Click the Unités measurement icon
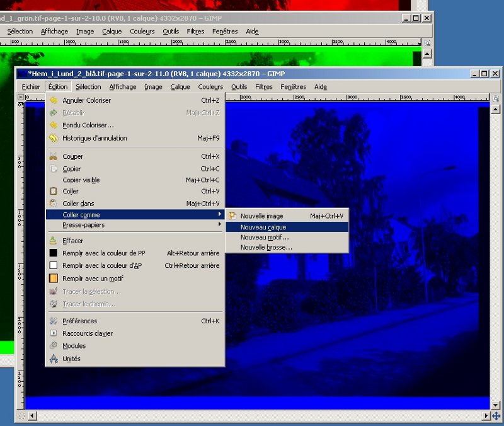The image size is (504, 426). pyautogui.click(x=54, y=359)
